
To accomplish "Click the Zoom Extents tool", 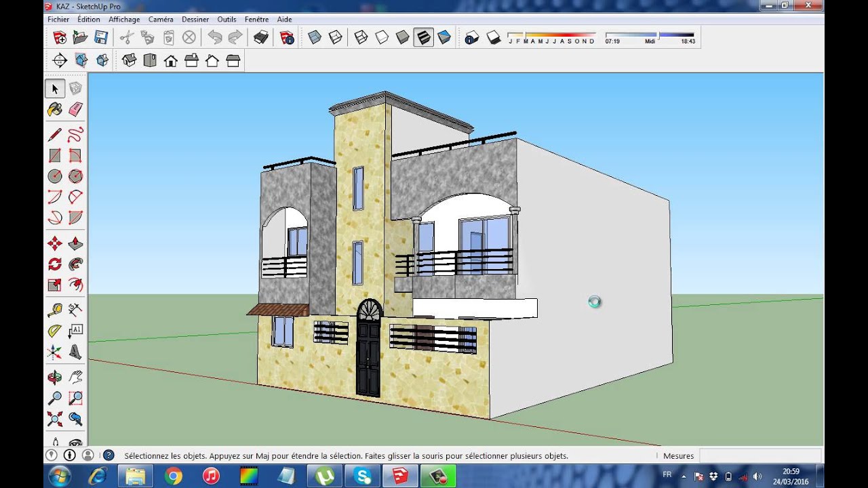I will 55,419.
